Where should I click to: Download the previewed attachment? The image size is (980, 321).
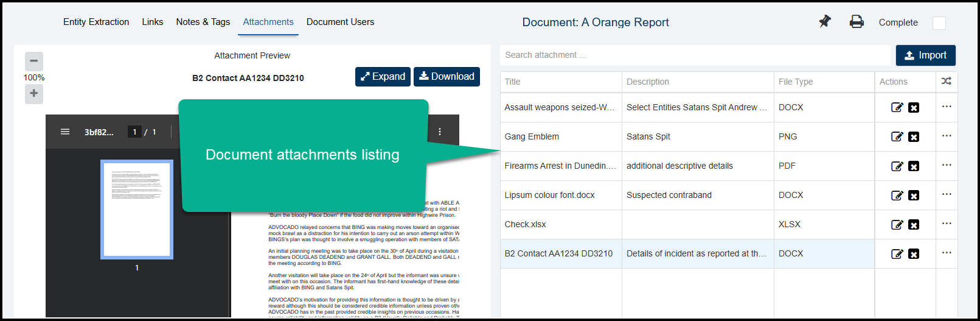pyautogui.click(x=447, y=77)
